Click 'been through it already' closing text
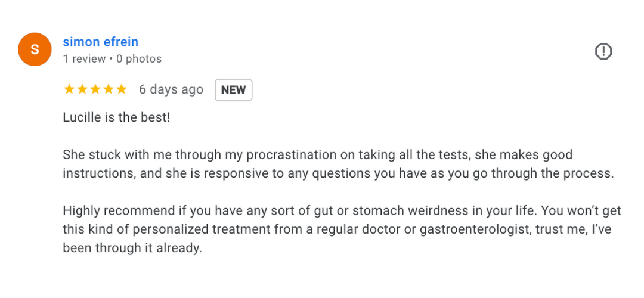644x298 pixels. click(x=132, y=248)
